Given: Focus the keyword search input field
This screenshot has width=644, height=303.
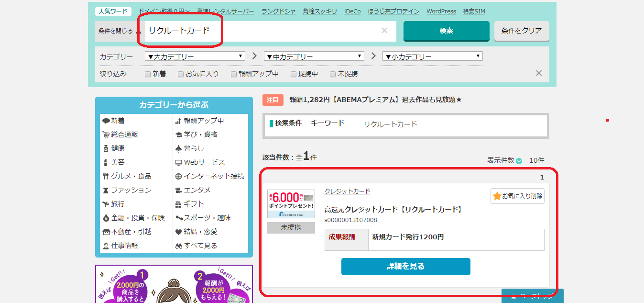Looking at the screenshot, I should coord(271,31).
